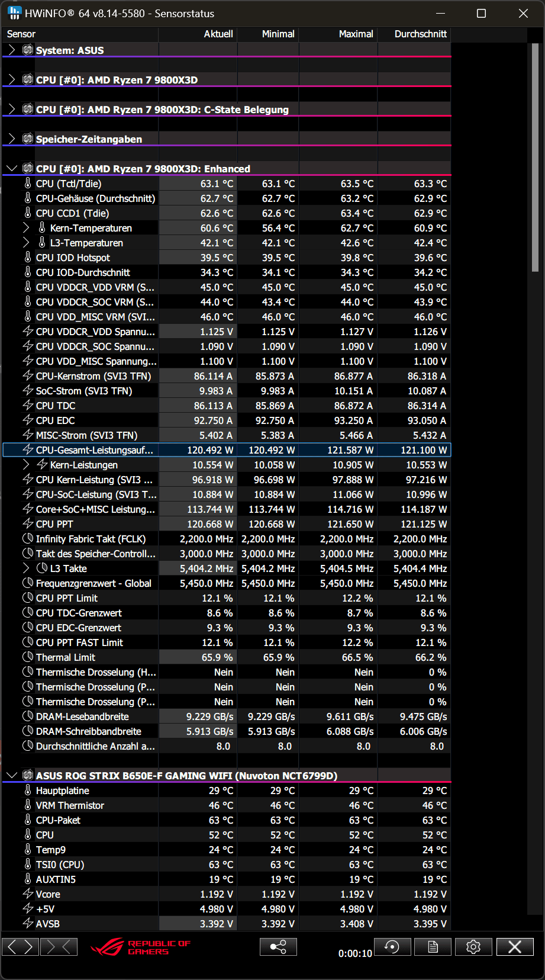Click the System: ASUS chip icon
This screenshot has height=980, width=545.
point(28,50)
